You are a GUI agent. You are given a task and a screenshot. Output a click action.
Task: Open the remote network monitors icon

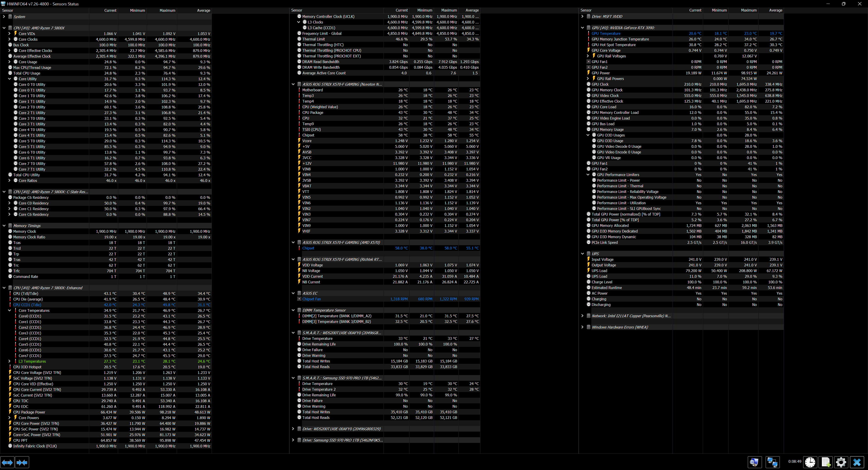click(772, 462)
